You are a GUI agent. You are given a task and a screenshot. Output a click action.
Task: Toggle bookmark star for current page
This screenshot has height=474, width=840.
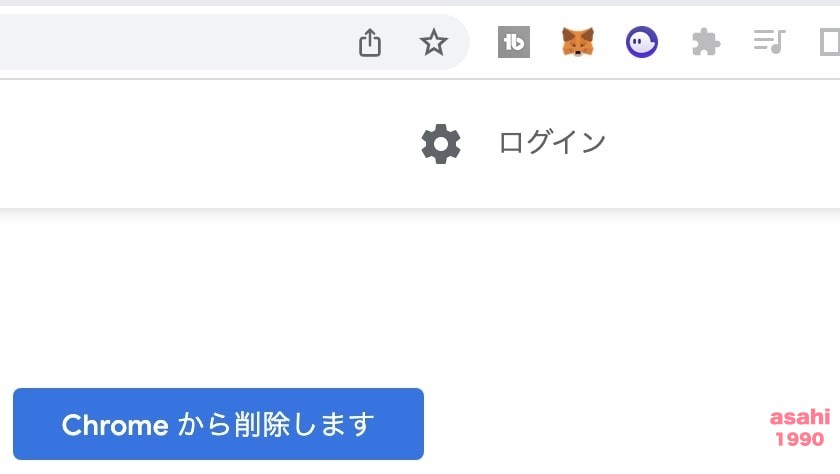pyautogui.click(x=433, y=42)
